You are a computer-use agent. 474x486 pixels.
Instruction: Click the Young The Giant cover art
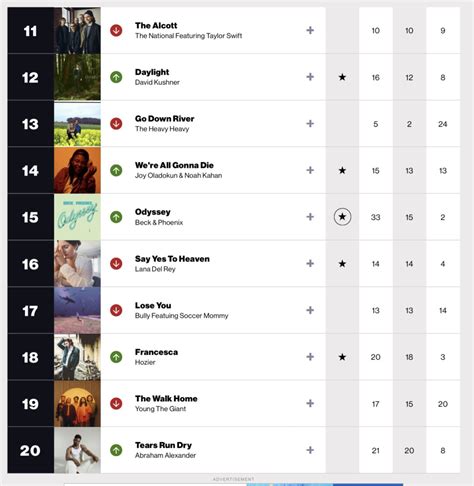coord(77,404)
